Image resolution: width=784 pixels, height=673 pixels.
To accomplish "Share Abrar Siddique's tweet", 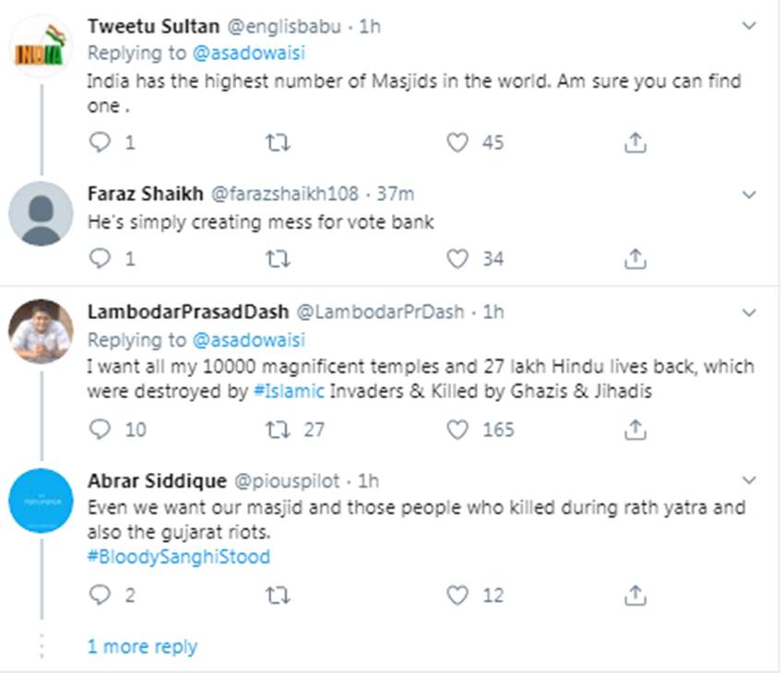I will [x=635, y=595].
